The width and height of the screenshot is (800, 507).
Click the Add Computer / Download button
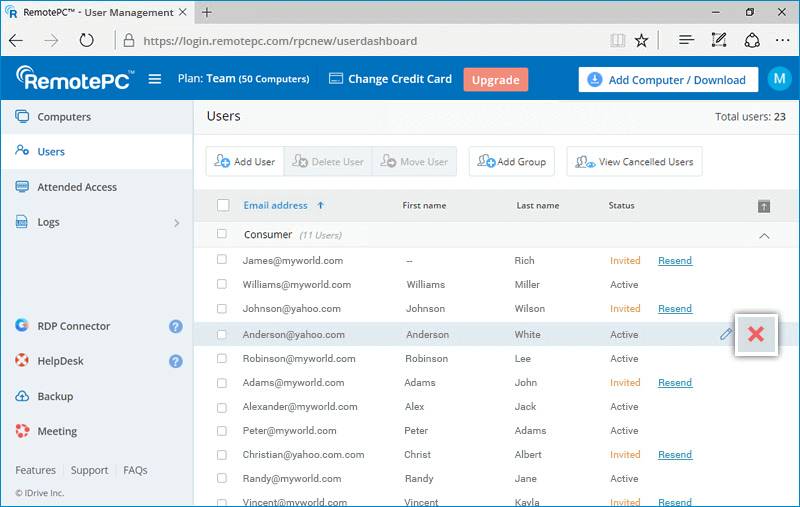click(x=668, y=80)
